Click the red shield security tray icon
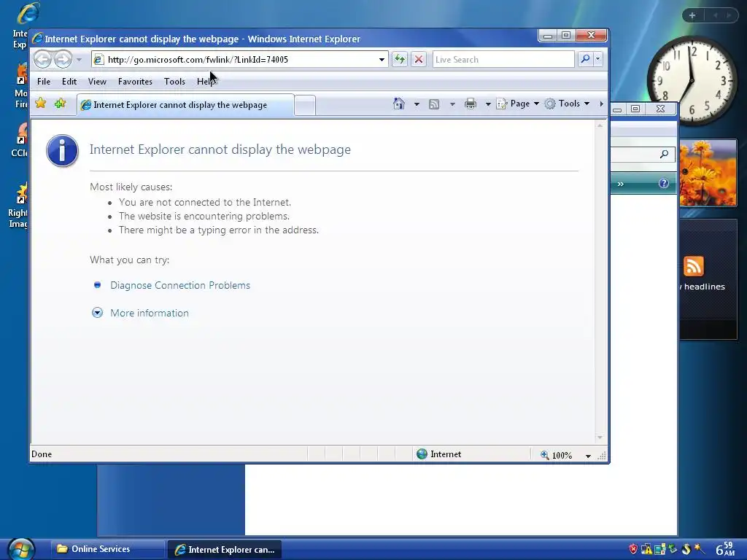Screen dimensions: 747x560 tap(633, 549)
